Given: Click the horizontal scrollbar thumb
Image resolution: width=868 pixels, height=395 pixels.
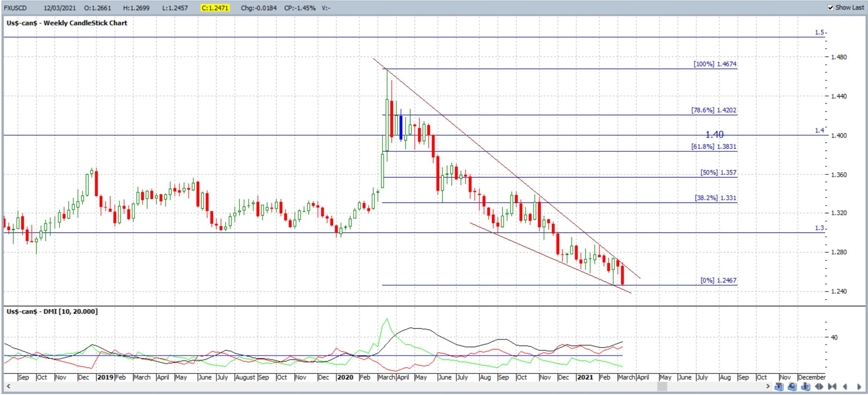Looking at the screenshot, I should click(662, 386).
